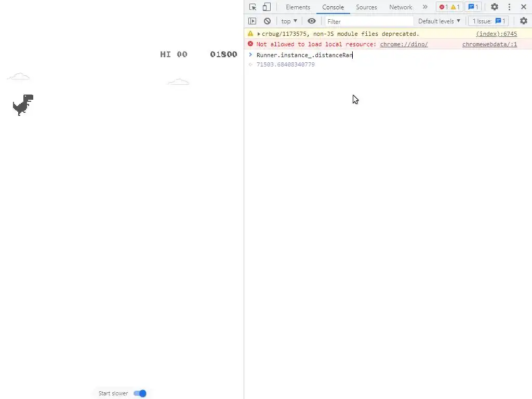Focus the console Filter field
Viewport: 532px width, 399px height.
[369, 21]
